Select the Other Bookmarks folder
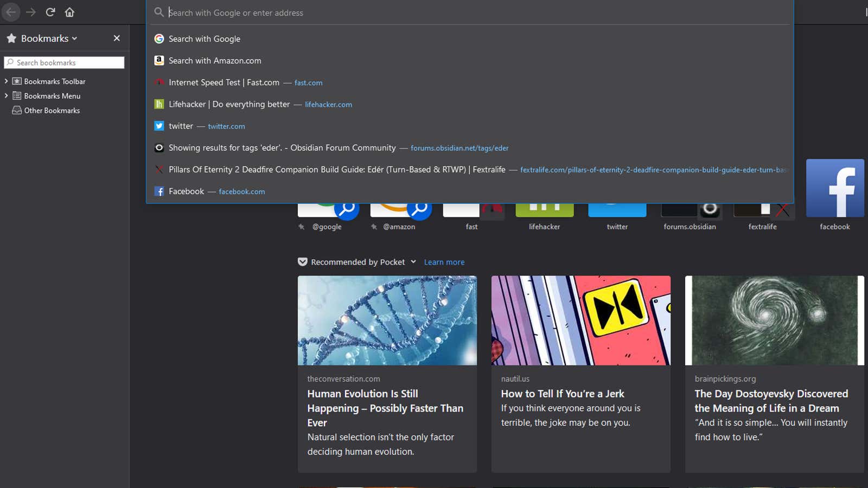 pyautogui.click(x=46, y=111)
